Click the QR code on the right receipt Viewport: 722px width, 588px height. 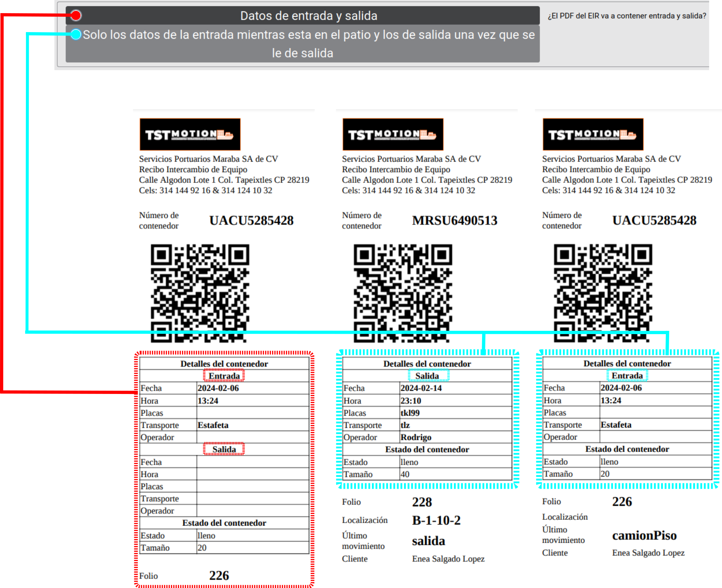pos(603,293)
